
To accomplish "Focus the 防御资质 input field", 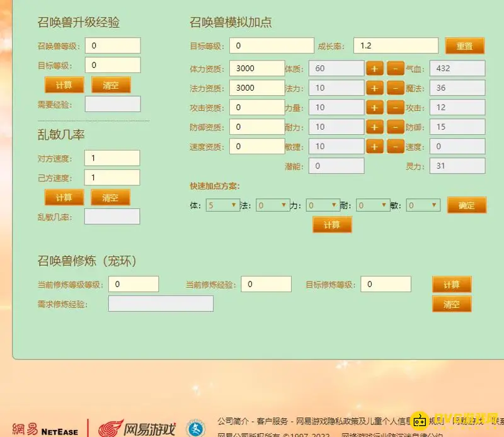I will point(257,127).
